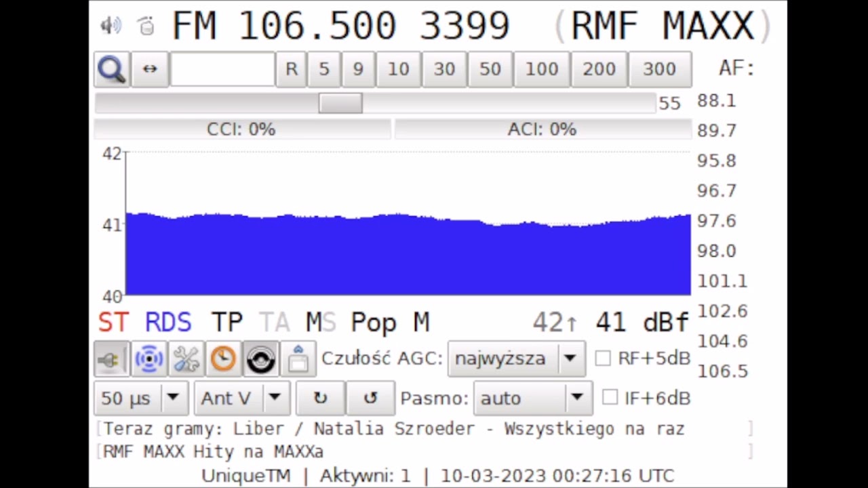Click the 106.500 frequency display
This screenshot has height=488, width=868.
click(x=317, y=26)
